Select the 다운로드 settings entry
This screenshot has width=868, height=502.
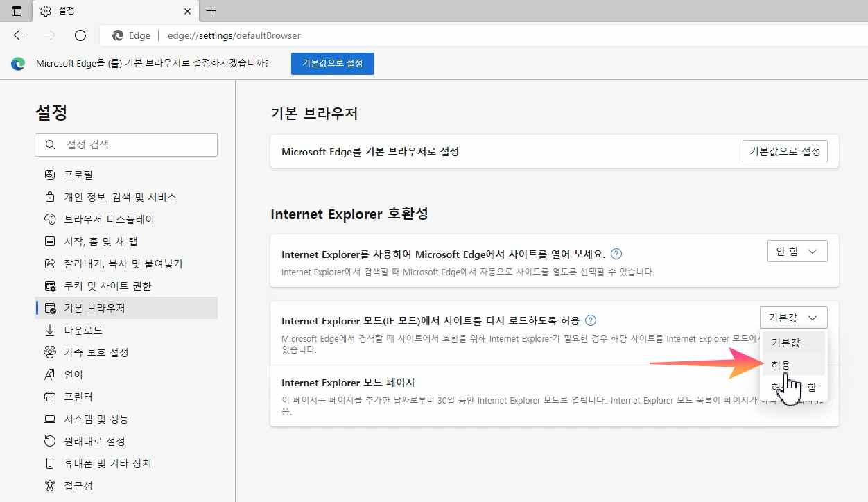coord(126,330)
